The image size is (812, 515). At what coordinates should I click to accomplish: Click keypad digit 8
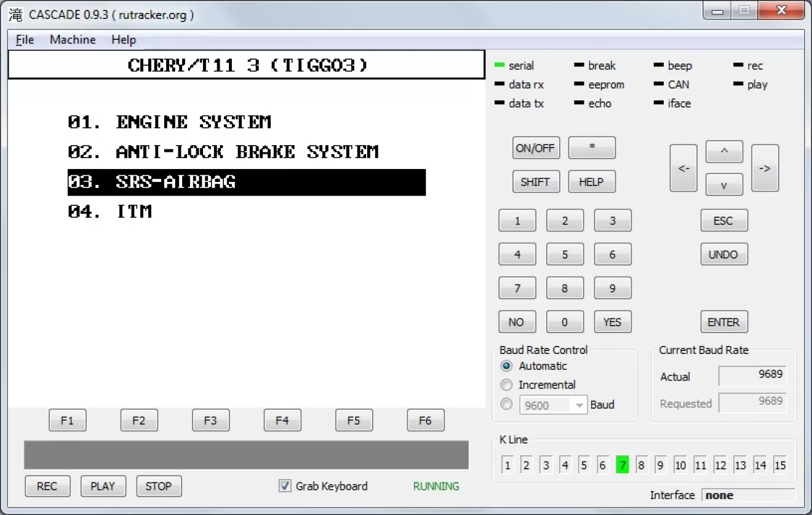[565, 288]
